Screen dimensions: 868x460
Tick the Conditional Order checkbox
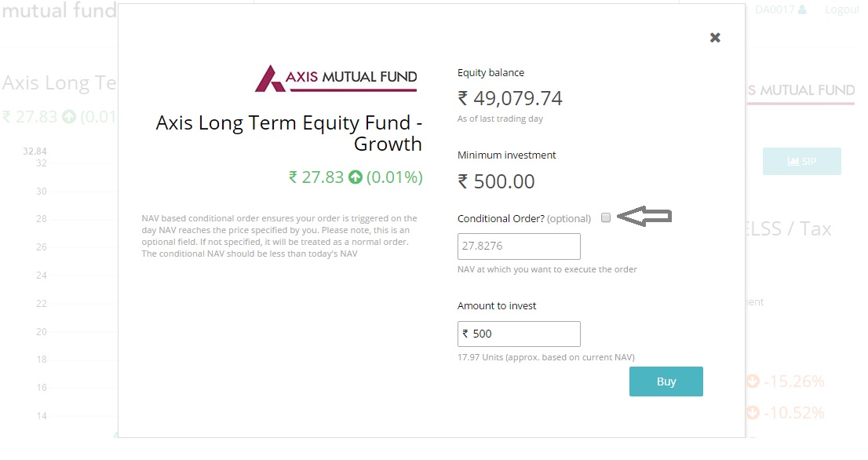[x=606, y=217]
